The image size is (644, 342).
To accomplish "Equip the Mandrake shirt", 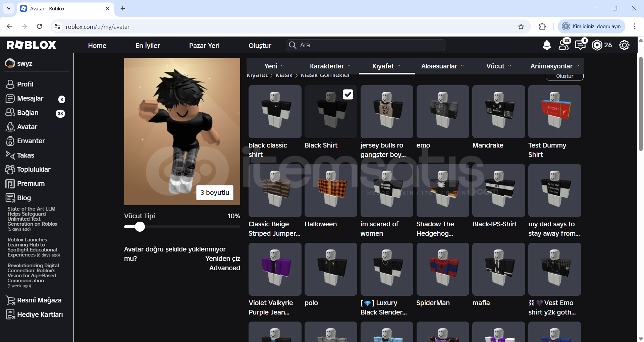I will [499, 112].
